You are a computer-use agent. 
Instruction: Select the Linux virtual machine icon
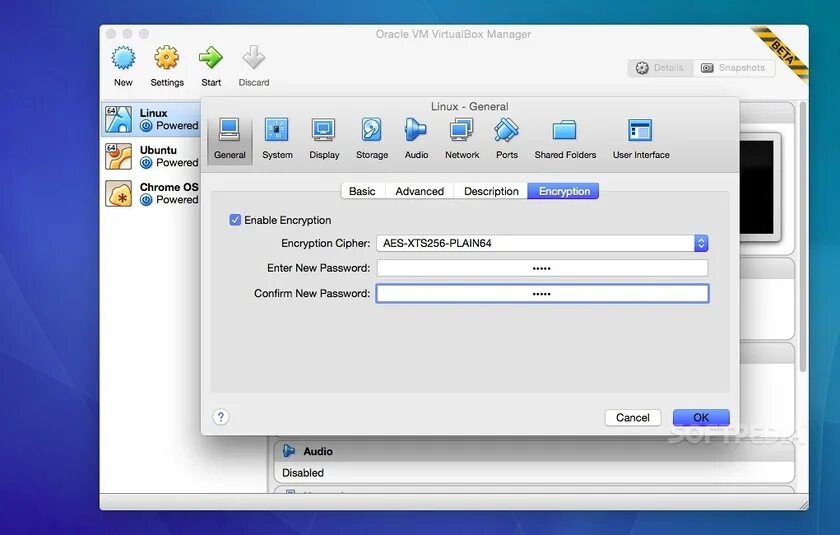(x=118, y=119)
